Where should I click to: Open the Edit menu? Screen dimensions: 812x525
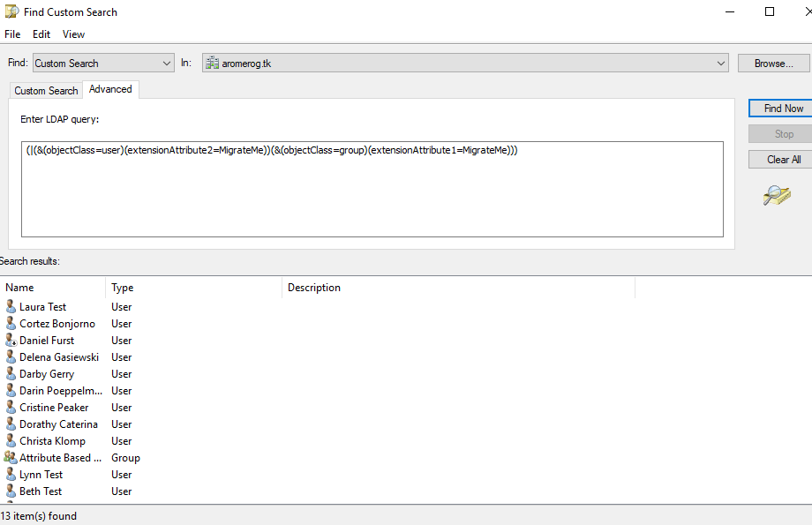click(x=41, y=34)
